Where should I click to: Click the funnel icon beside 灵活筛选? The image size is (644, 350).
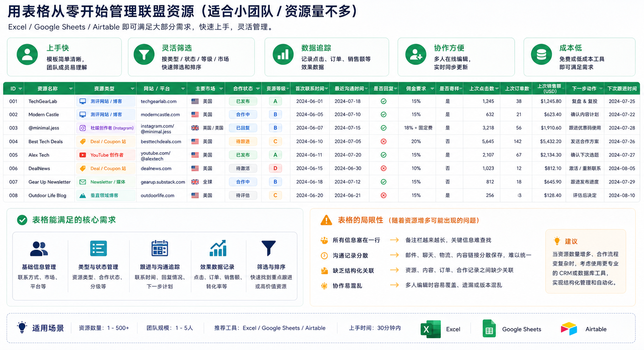144,55
